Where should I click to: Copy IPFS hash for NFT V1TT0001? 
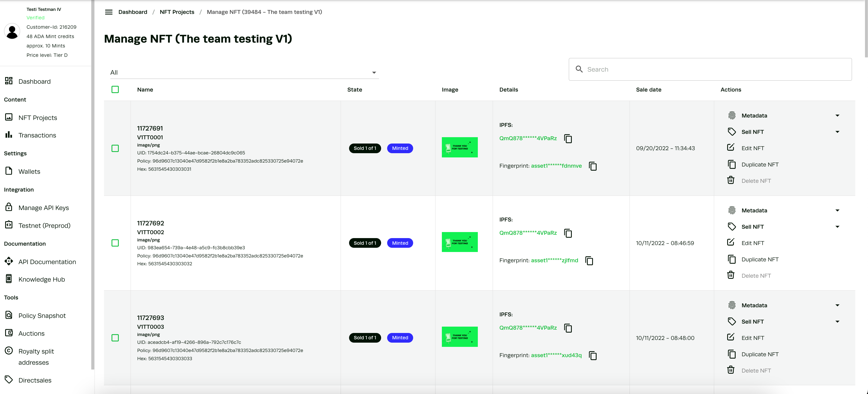tap(568, 139)
